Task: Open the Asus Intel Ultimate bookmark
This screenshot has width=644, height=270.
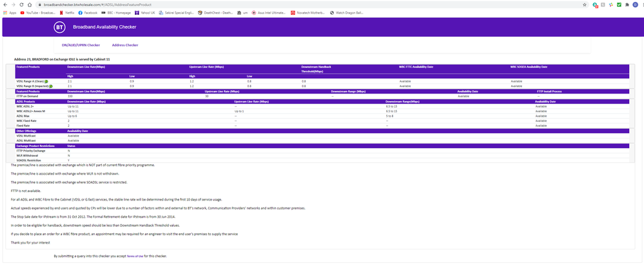Action: 269,13
